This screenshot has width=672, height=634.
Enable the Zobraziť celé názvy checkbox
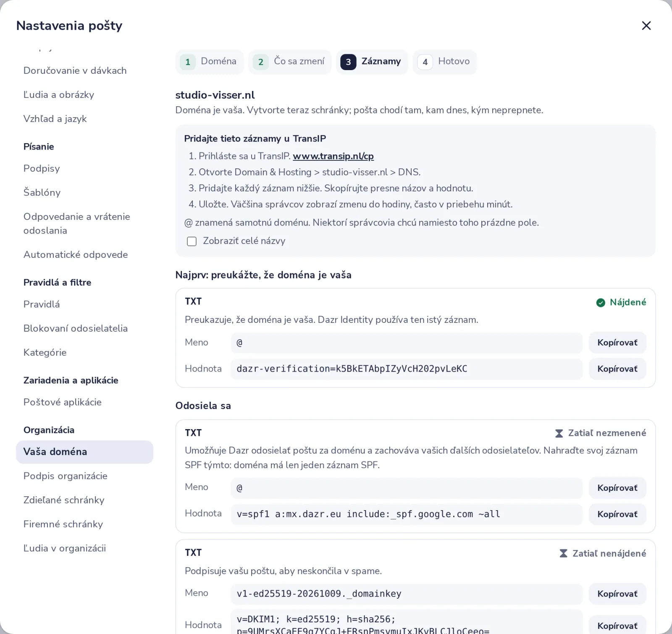pyautogui.click(x=192, y=241)
